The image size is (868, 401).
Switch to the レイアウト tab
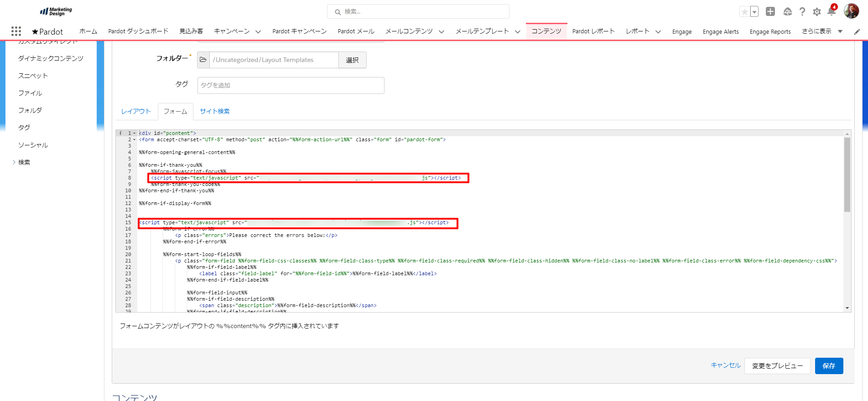(136, 111)
